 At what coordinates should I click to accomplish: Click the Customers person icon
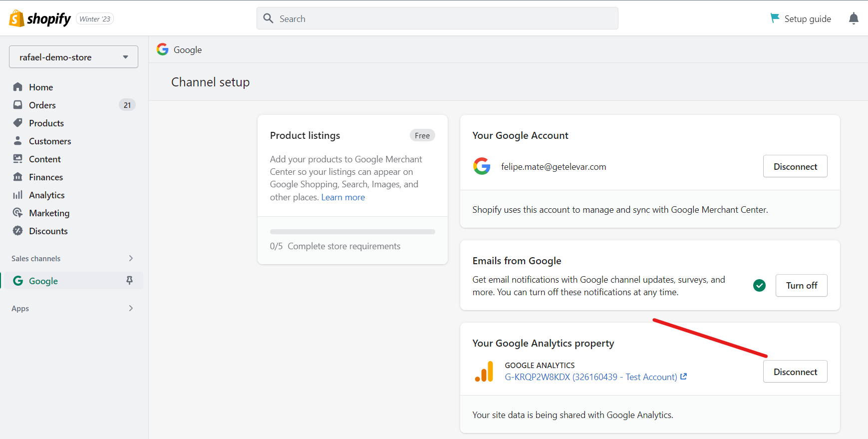click(x=18, y=141)
